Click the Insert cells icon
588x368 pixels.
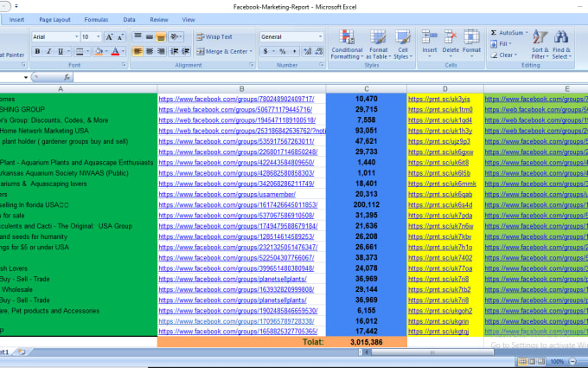(x=430, y=37)
